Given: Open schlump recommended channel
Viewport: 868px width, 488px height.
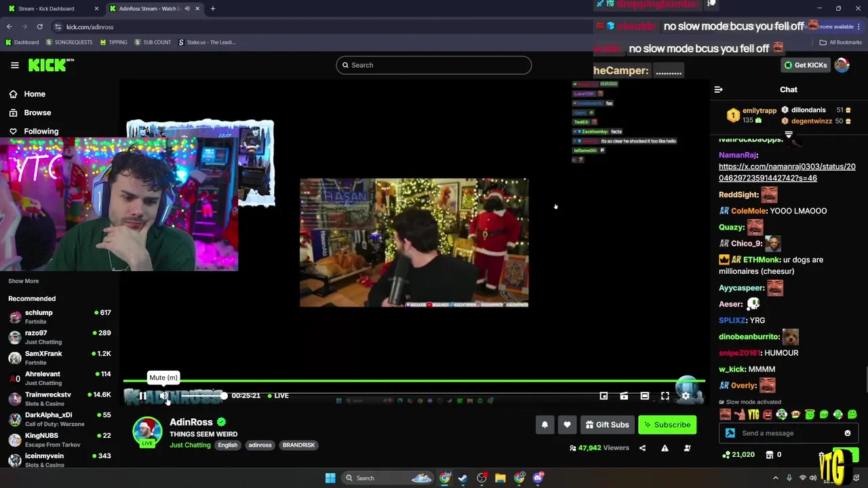Looking at the screenshot, I should (x=60, y=317).
